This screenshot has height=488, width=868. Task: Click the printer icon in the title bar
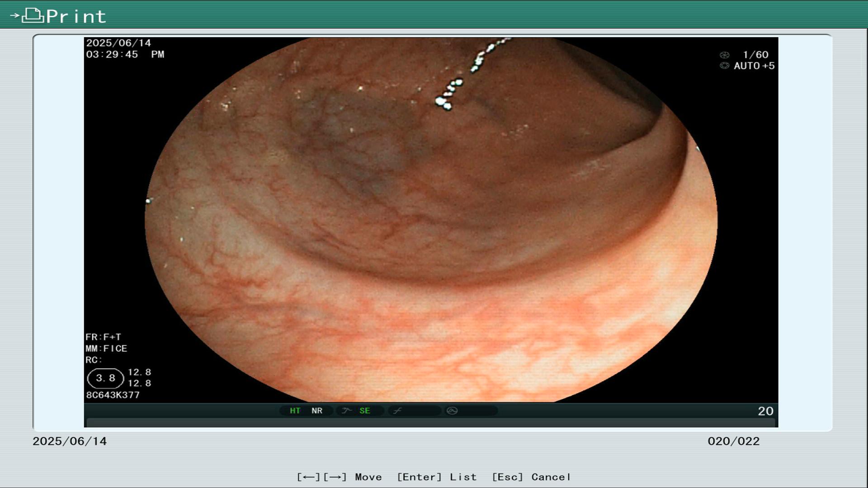point(33,16)
